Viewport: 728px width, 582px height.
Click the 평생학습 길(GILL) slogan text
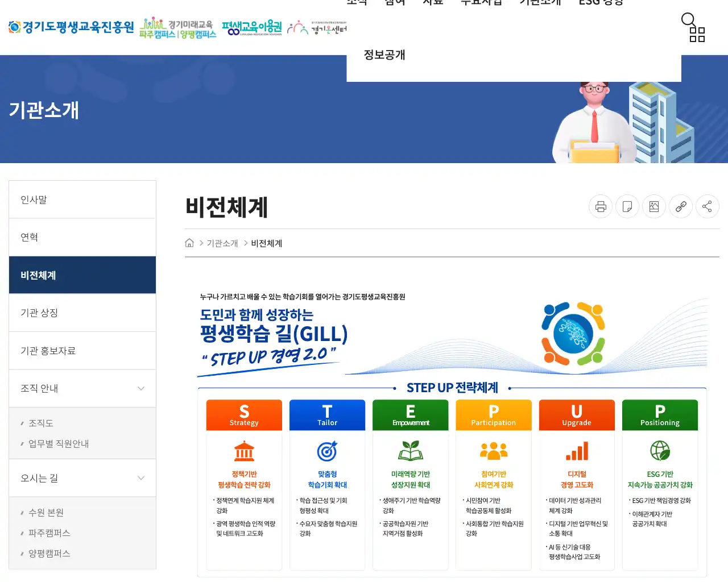coord(274,334)
